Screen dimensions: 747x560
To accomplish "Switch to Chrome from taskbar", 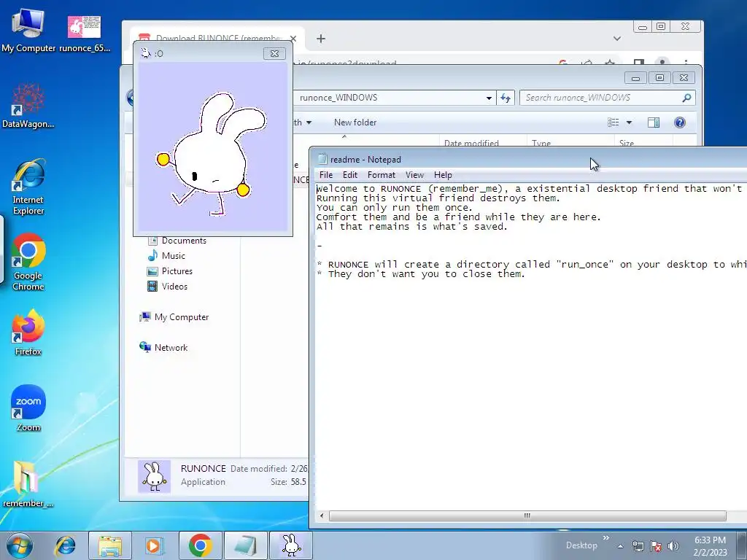I will [x=200, y=545].
